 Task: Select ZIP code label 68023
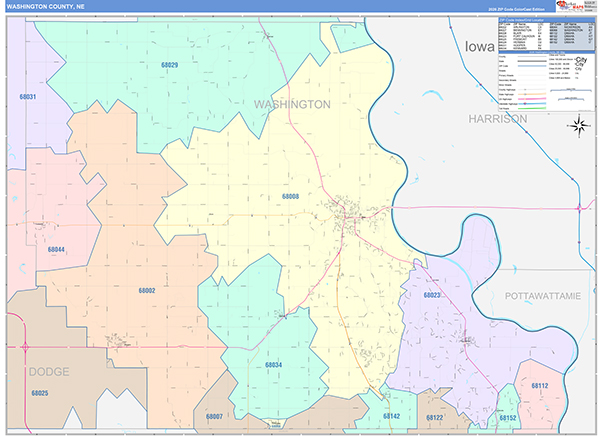[x=432, y=295]
